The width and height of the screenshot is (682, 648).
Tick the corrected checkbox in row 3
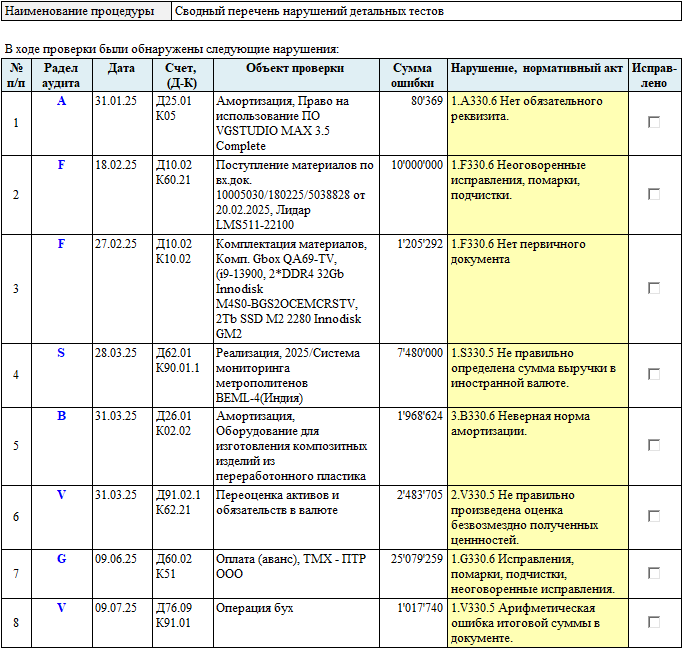pos(654,288)
